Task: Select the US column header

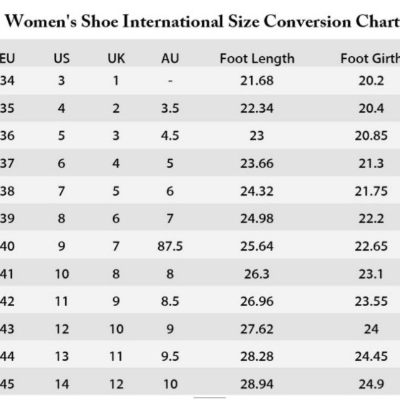Action: (x=62, y=58)
